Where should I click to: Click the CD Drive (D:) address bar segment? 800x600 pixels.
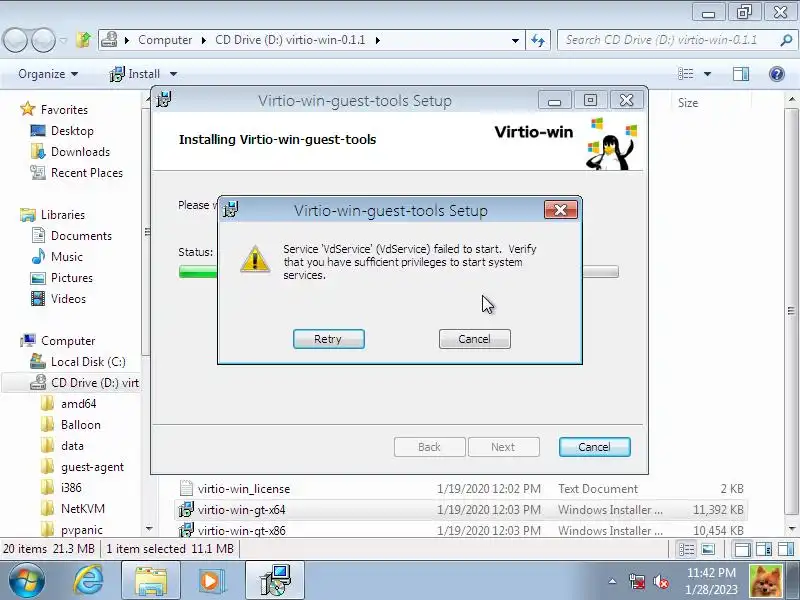[x=290, y=40]
